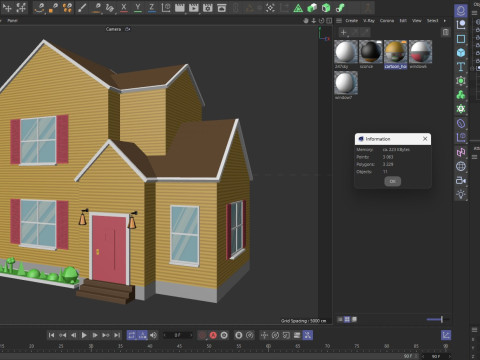Select the first white material thumbnail
480x360 pixels.
pos(346,51)
